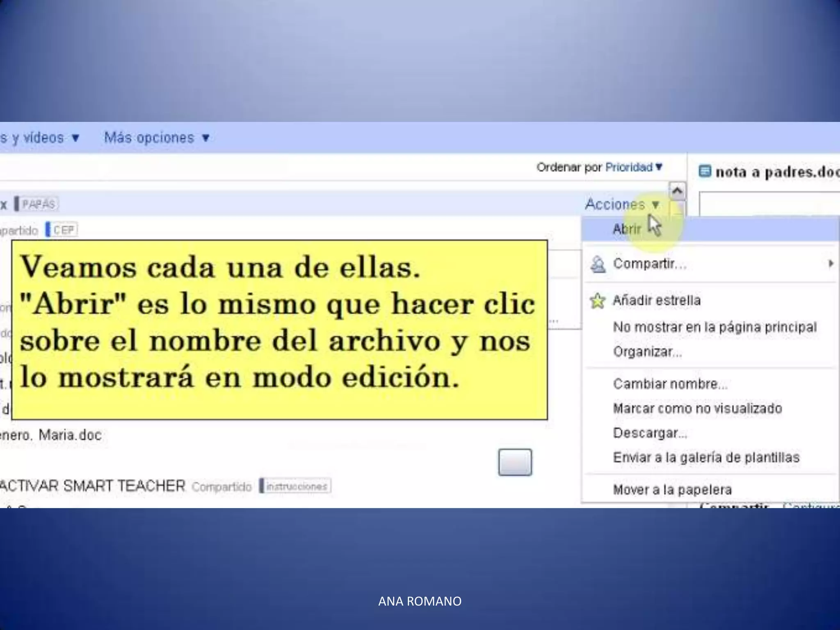Select Marcar como no visualizado

697,409
